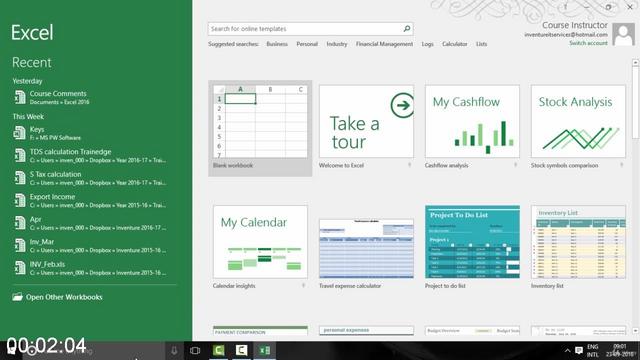Open the My Cashflow template
The image size is (640, 360).
coord(472,122)
